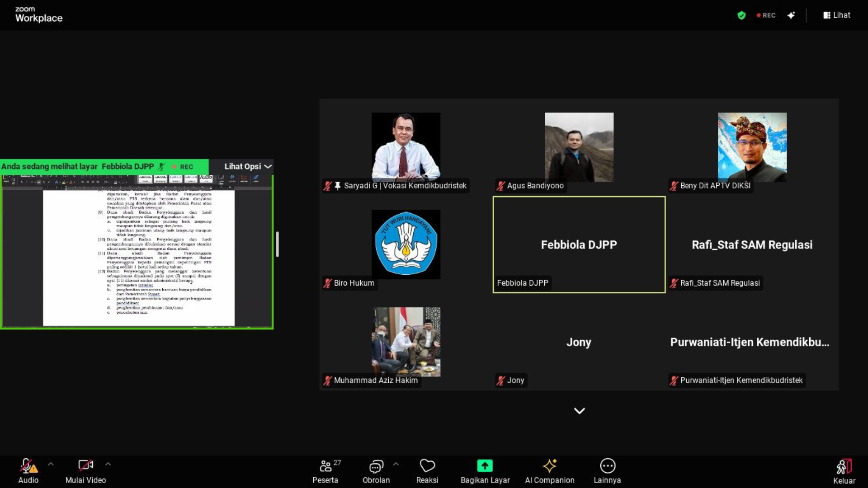Open the Lainnya more options menu
Viewport: 868px width, 488px height.
(607, 471)
